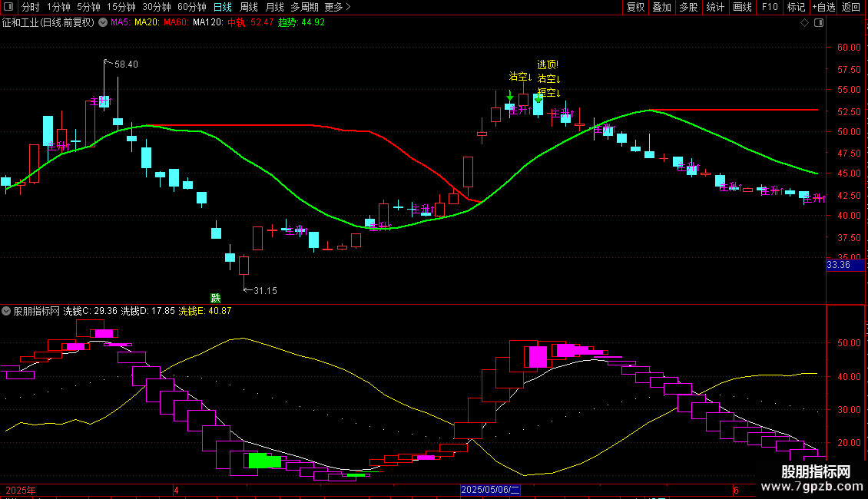Click the 返回 back button

point(851,7)
